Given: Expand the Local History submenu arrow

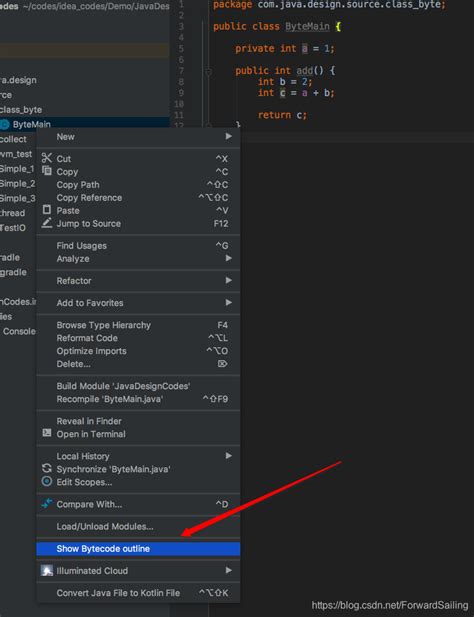Looking at the screenshot, I should coord(229,456).
